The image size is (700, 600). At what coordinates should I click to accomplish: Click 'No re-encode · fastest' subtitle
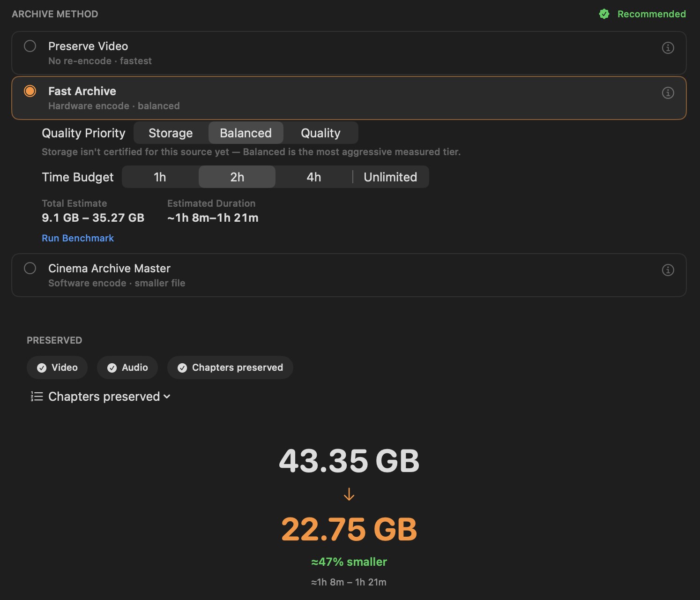point(100,61)
